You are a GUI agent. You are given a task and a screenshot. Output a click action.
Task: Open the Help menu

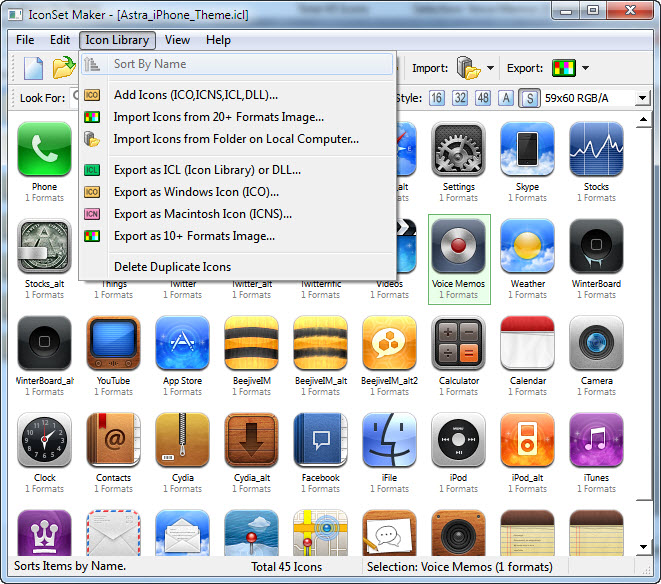point(218,40)
